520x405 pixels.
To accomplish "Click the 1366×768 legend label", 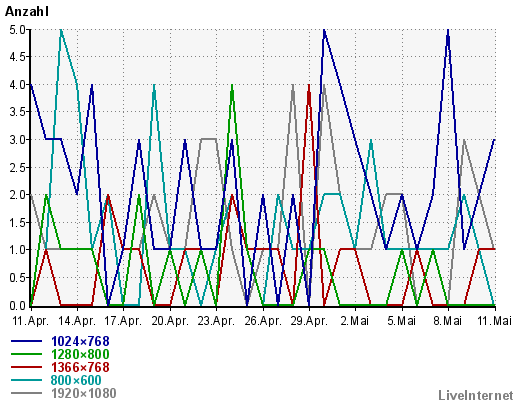I will point(80,367).
